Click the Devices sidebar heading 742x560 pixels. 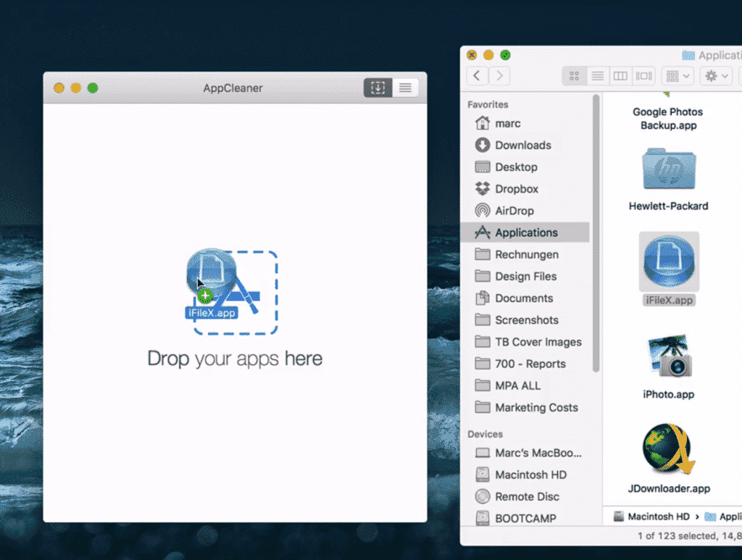[485, 434]
